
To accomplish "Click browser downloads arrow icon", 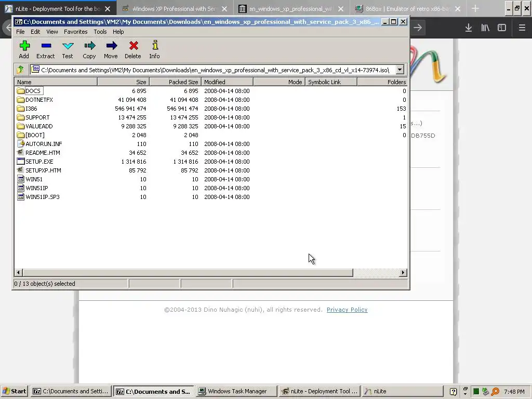I will (x=469, y=28).
